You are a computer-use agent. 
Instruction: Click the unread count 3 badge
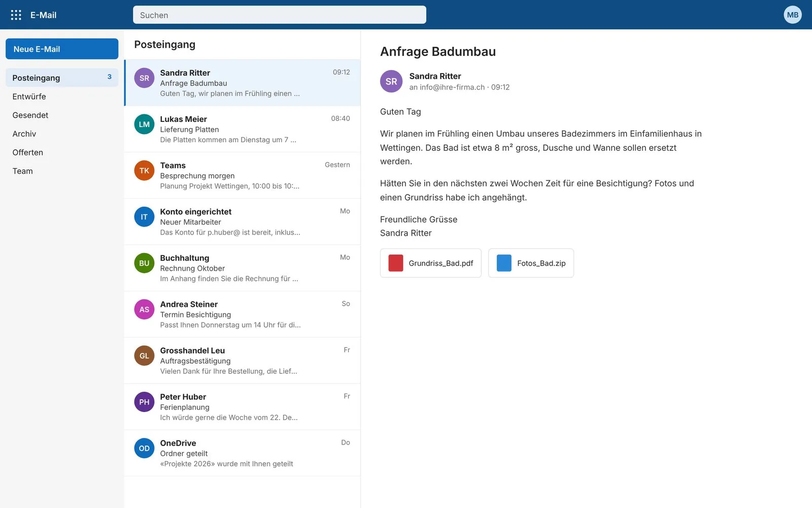pos(109,77)
